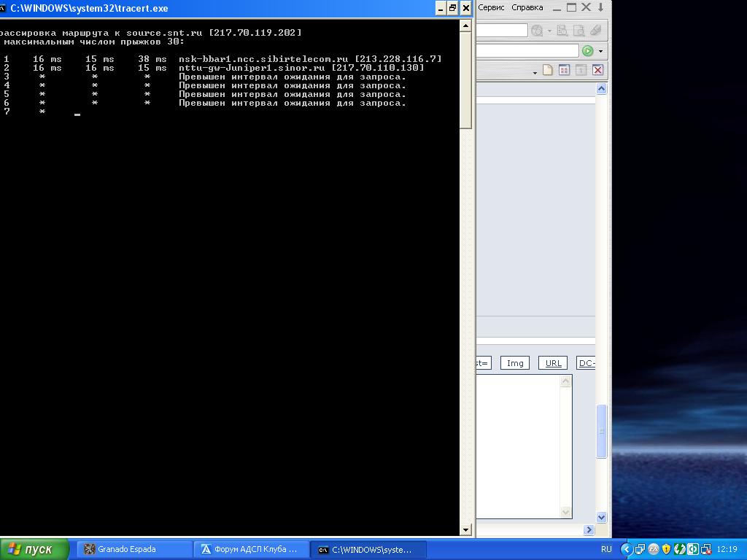This screenshot has width=747, height=560.
Task: Click the green Go arrow button
Action: pyautogui.click(x=587, y=50)
